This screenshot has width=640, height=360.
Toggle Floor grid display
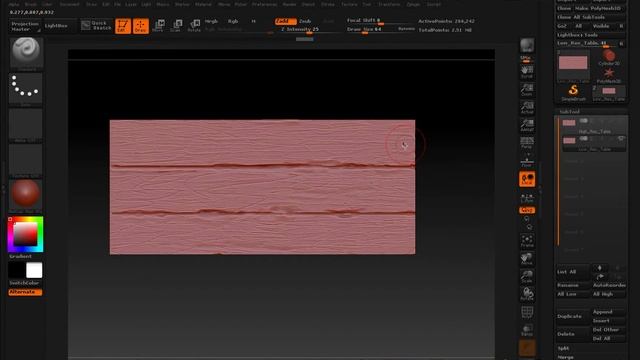[527, 162]
